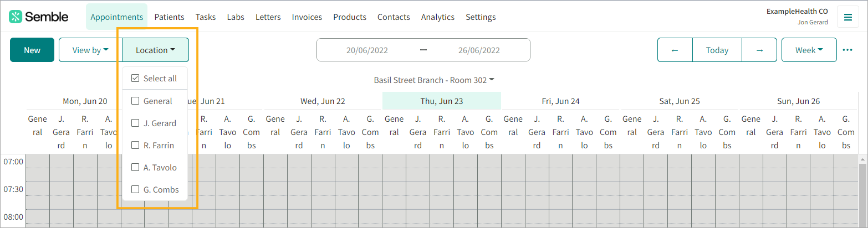The image size is (868, 228).
Task: Check the General checkbox
Action: 135,101
